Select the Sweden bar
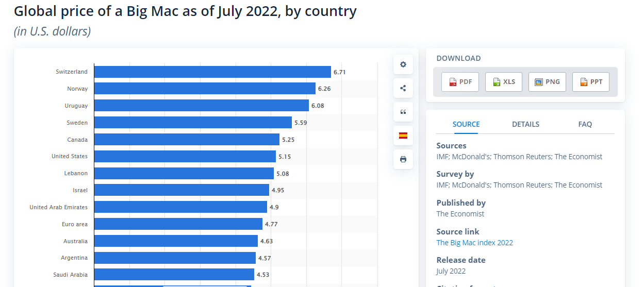Viewport: 644px width, 287px height. tap(193, 123)
